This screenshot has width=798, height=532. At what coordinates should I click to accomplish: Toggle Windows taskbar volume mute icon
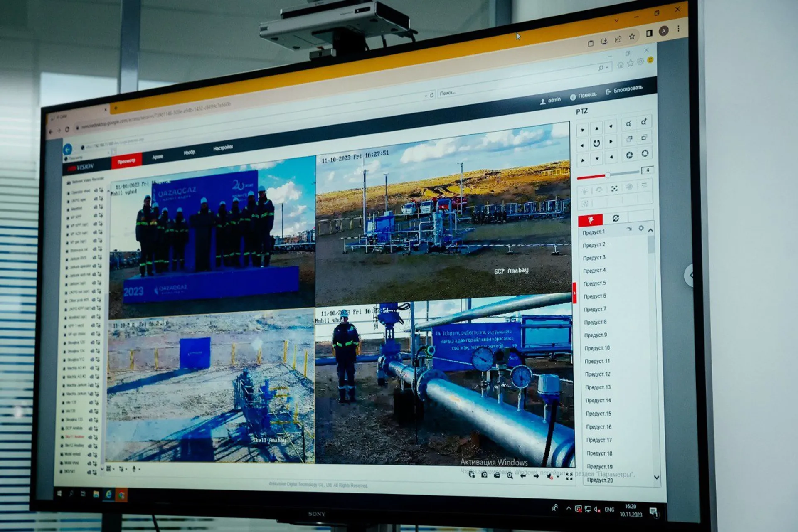pos(597,510)
